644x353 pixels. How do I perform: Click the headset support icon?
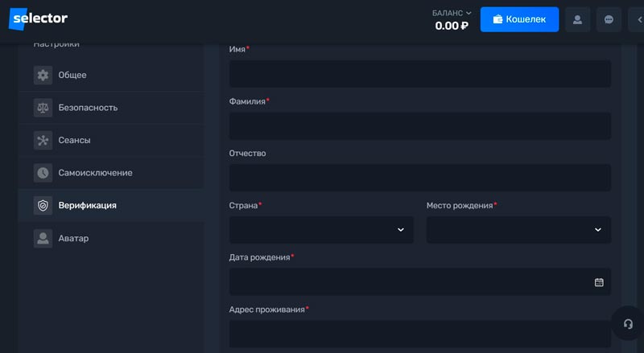[628, 323]
